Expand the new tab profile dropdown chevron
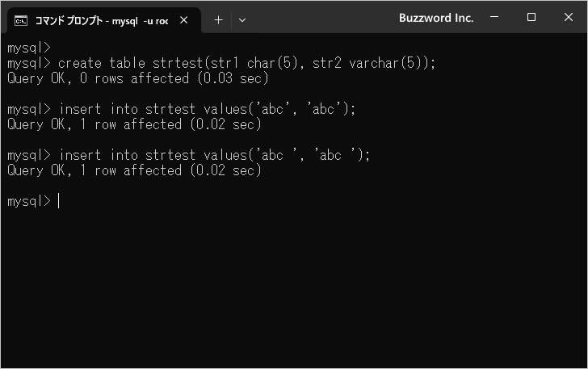588x369 pixels. coord(242,20)
